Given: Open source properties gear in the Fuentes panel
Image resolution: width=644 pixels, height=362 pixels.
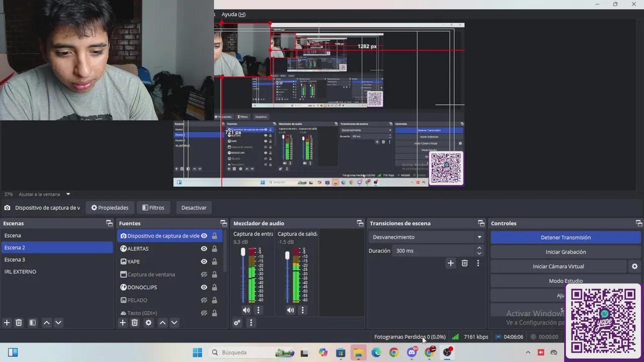Looking at the screenshot, I should point(148,323).
